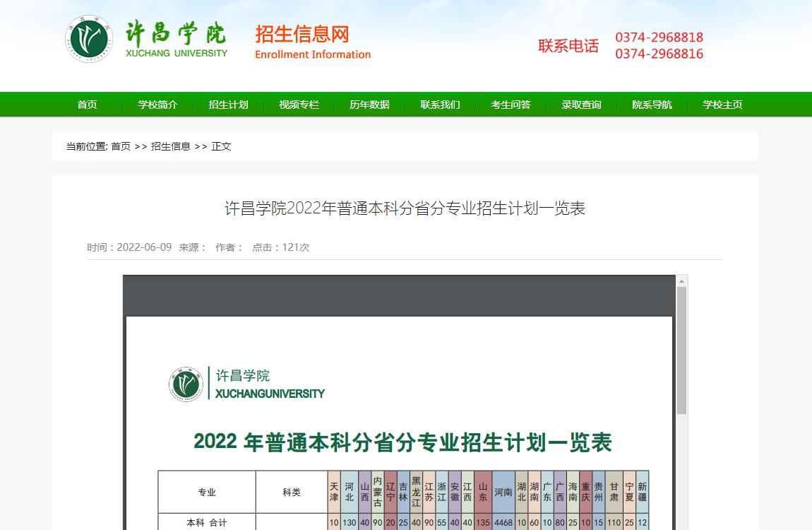
Task: Open 录取查询 in the navigation bar
Action: click(581, 105)
